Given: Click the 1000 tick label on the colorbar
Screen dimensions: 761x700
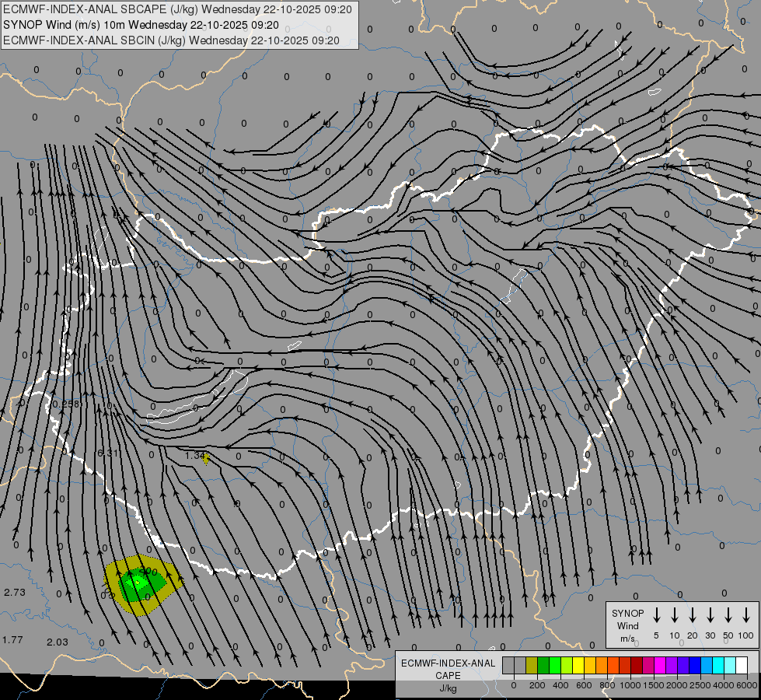Looking at the screenshot, I should tap(630, 685).
